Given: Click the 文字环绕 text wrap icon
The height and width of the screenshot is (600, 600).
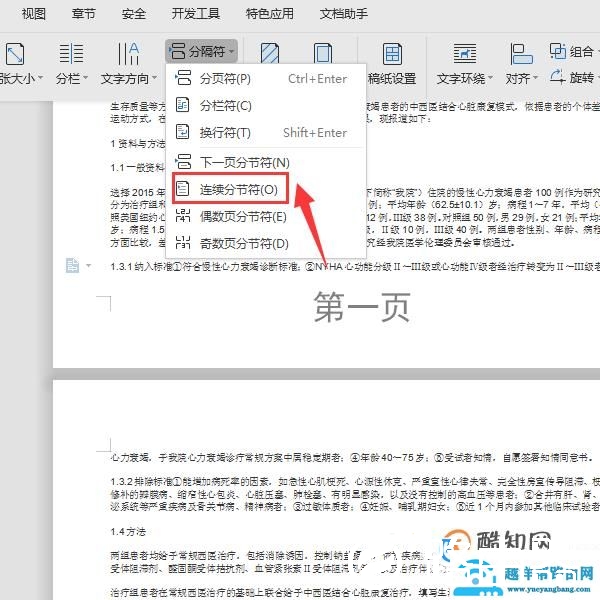Looking at the screenshot, I should pos(465,54).
